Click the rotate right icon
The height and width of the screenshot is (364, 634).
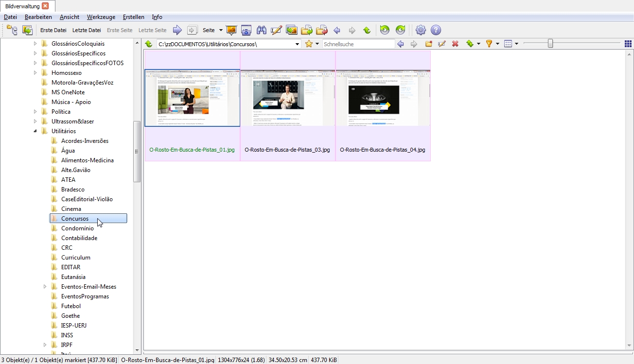click(x=400, y=30)
